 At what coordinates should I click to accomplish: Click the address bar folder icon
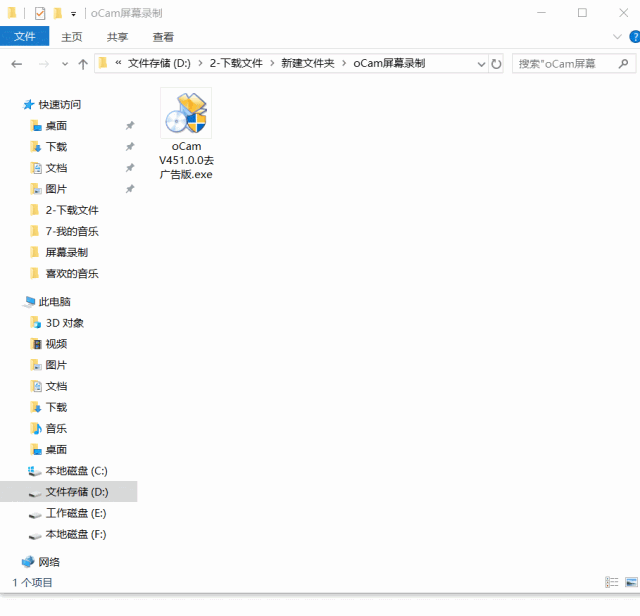click(103, 63)
